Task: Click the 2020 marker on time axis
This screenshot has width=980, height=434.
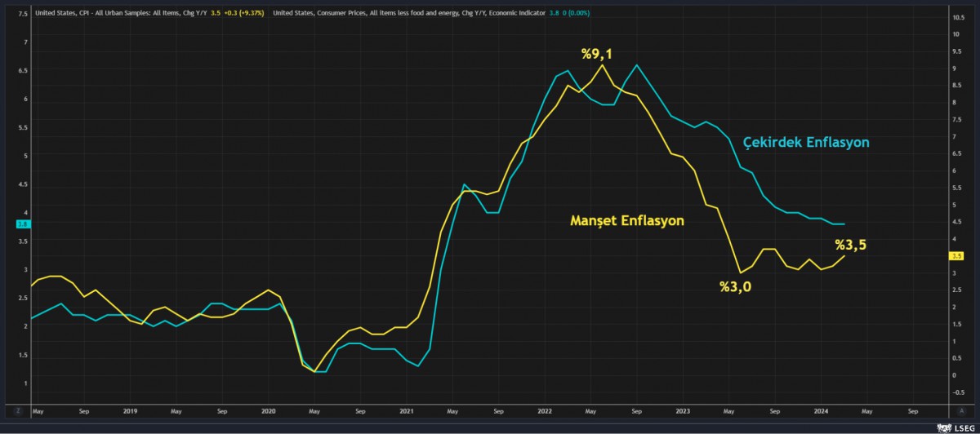Action: pos(268,412)
